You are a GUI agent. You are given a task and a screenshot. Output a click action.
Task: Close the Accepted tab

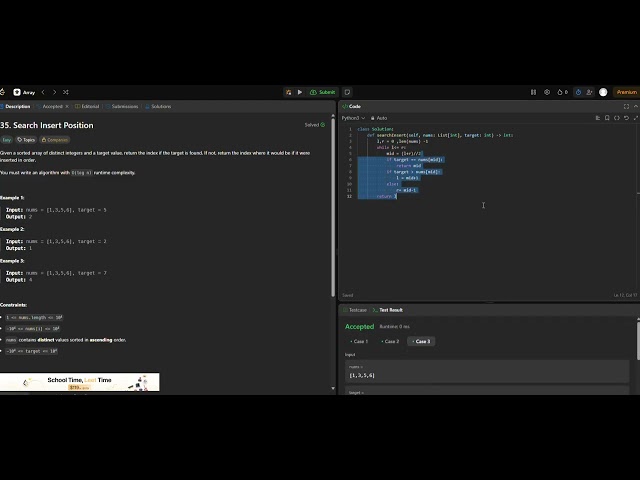coord(67,107)
